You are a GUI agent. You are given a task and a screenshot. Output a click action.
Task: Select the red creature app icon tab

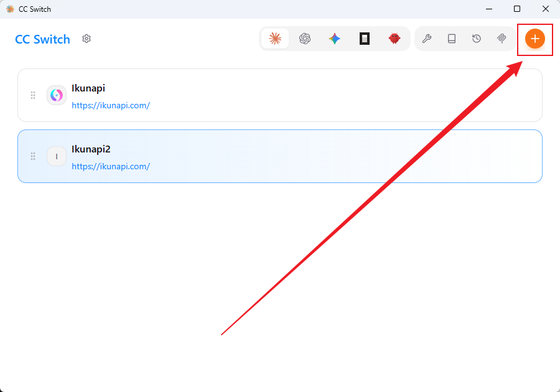point(394,39)
